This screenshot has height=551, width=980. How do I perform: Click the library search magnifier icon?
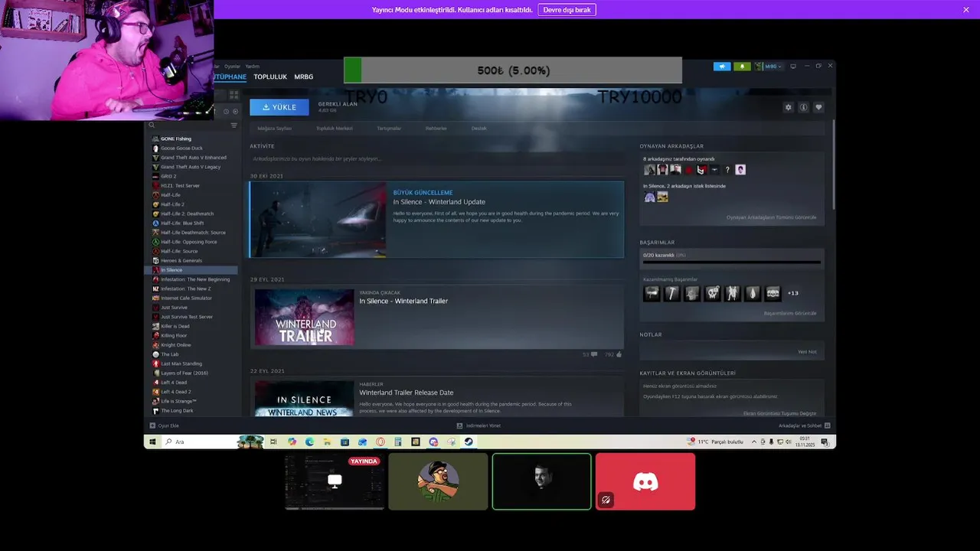click(x=152, y=125)
